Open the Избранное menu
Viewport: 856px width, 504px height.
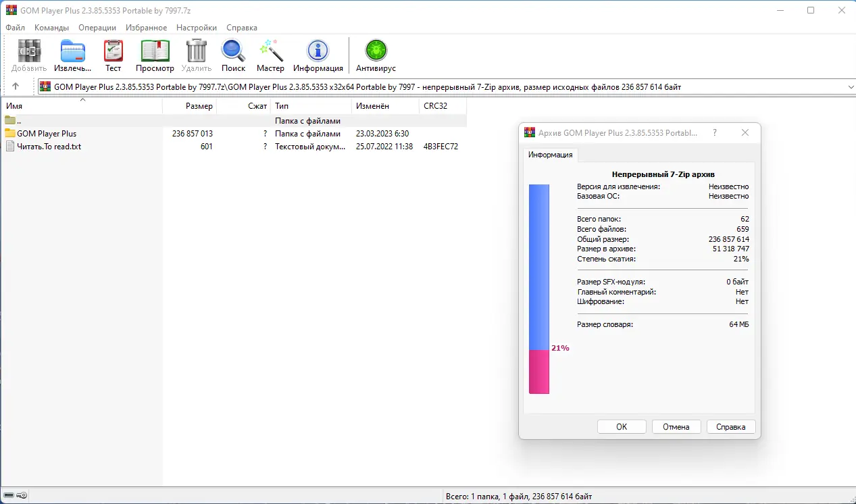[147, 28]
